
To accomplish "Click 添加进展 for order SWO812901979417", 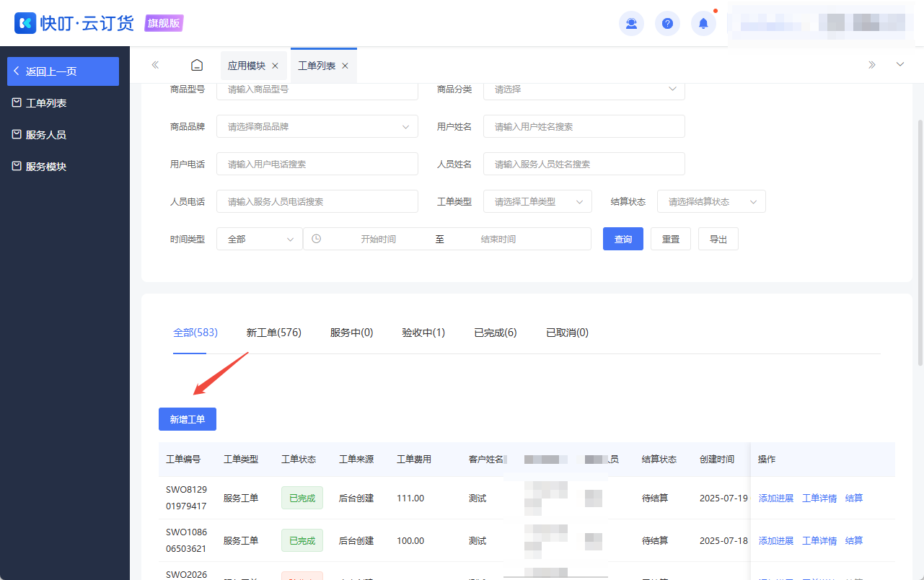I will pos(776,498).
